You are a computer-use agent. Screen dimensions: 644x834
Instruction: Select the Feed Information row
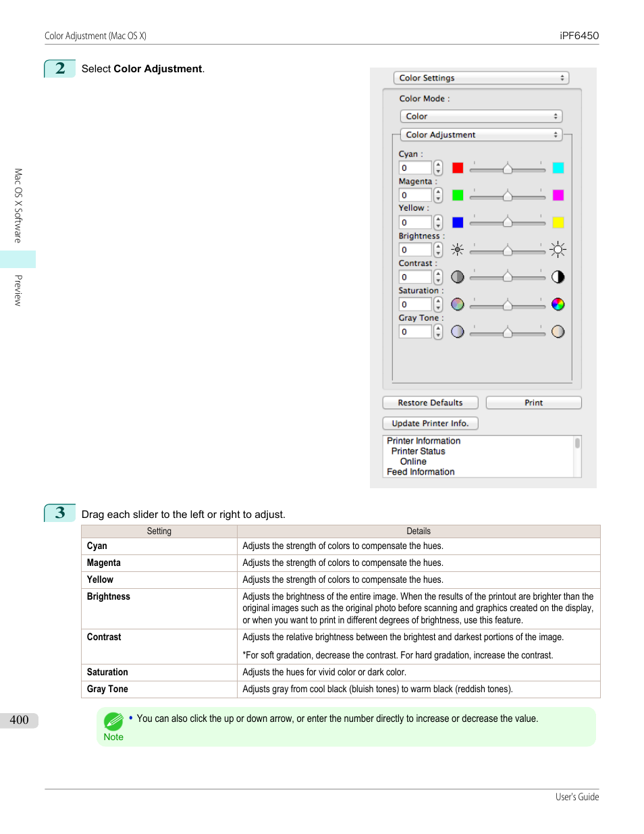(421, 472)
